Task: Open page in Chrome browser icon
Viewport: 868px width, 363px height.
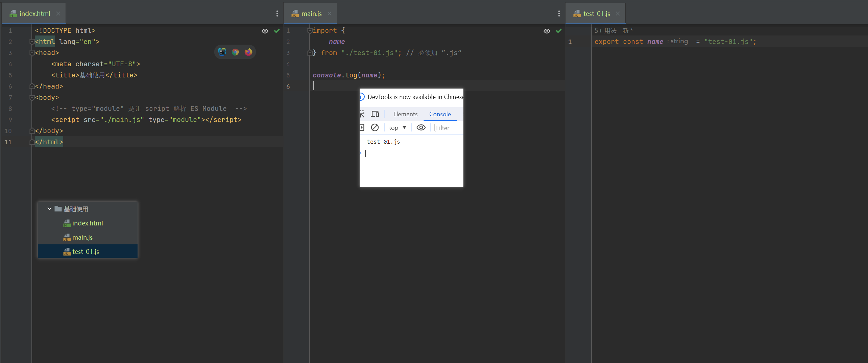Action: (x=235, y=52)
